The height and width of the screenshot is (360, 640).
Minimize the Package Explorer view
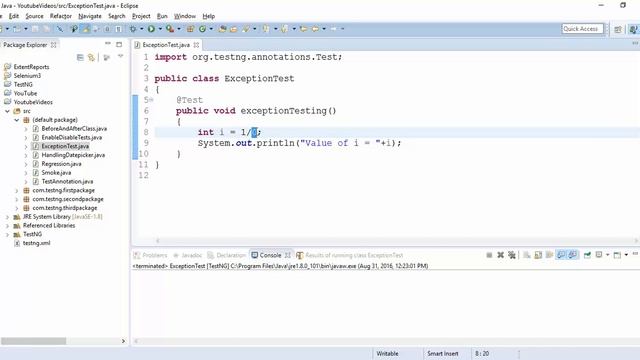point(108,44)
